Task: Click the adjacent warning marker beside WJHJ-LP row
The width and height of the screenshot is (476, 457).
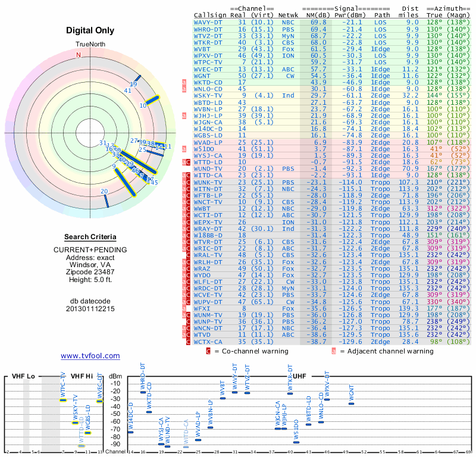Action: [184, 115]
